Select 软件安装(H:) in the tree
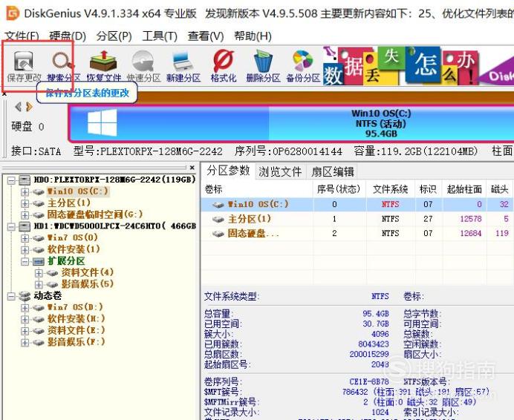 (77, 319)
